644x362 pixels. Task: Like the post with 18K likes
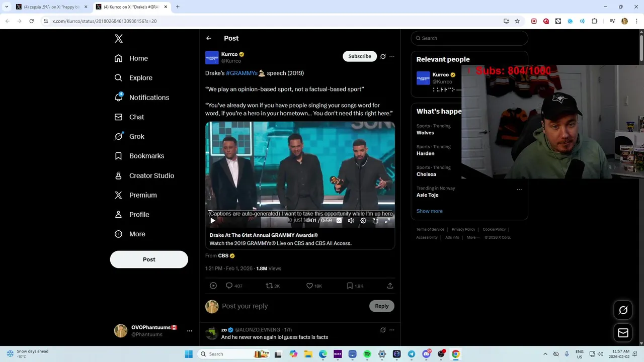click(314, 286)
